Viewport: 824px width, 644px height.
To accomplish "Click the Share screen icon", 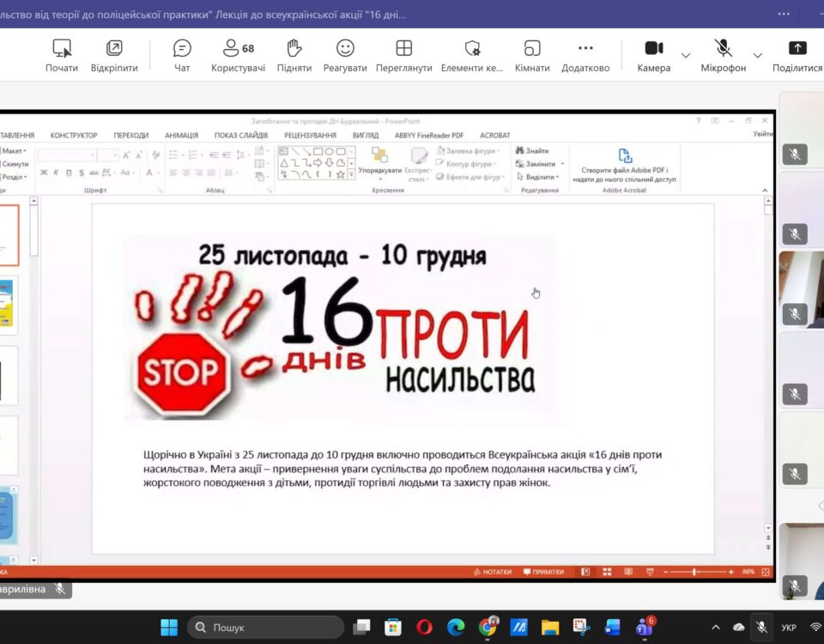I will click(797, 55).
